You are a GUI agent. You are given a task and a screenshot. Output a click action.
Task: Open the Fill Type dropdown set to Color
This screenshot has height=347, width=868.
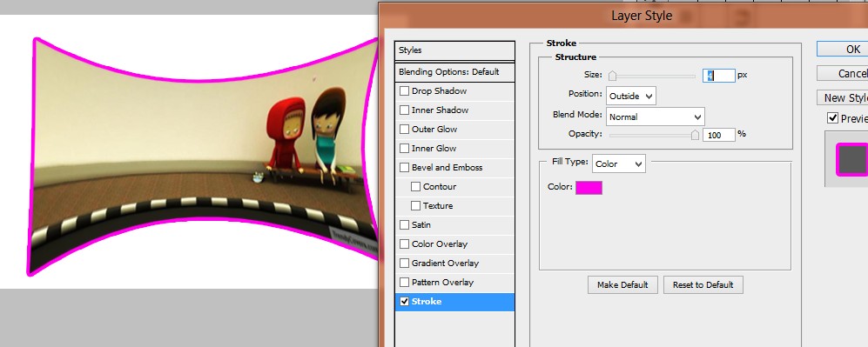pyautogui.click(x=619, y=163)
